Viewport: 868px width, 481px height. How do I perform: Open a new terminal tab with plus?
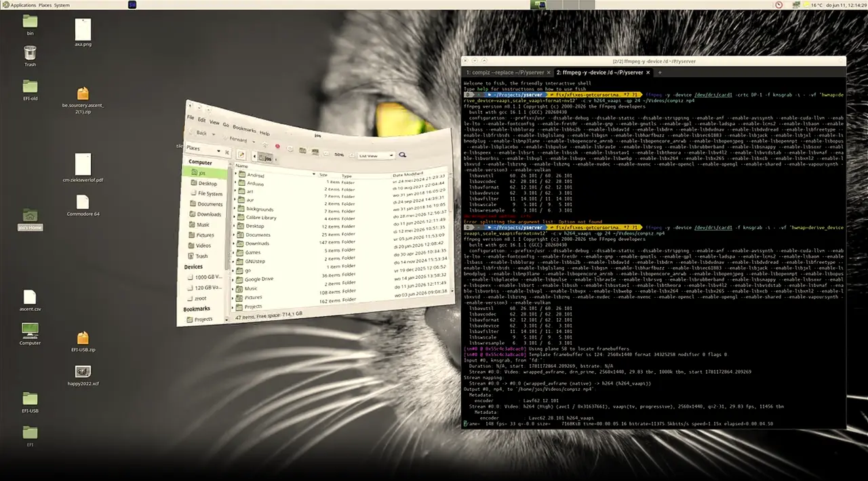coord(659,72)
